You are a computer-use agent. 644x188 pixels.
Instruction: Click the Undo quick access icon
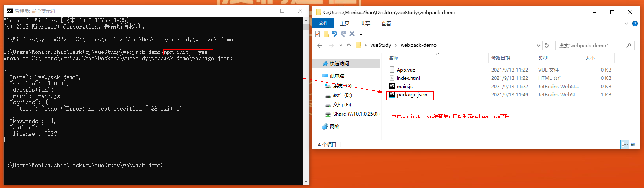pos(334,34)
